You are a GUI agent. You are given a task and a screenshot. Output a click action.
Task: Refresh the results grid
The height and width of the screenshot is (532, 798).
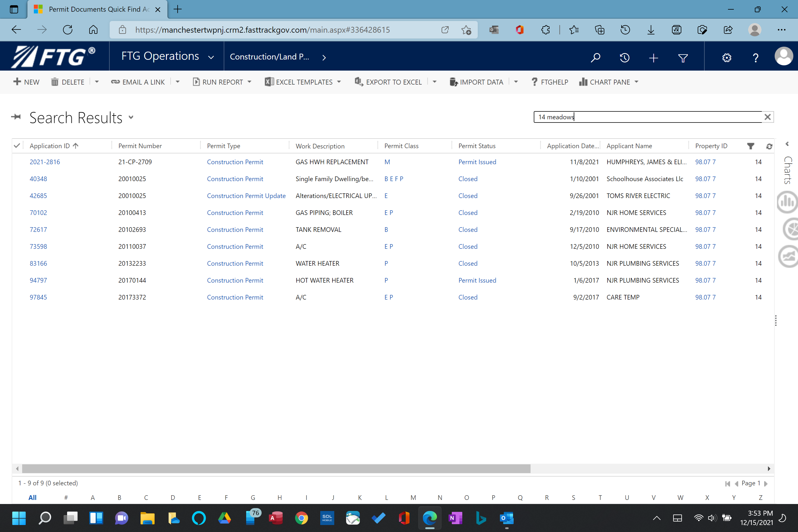[x=769, y=146]
